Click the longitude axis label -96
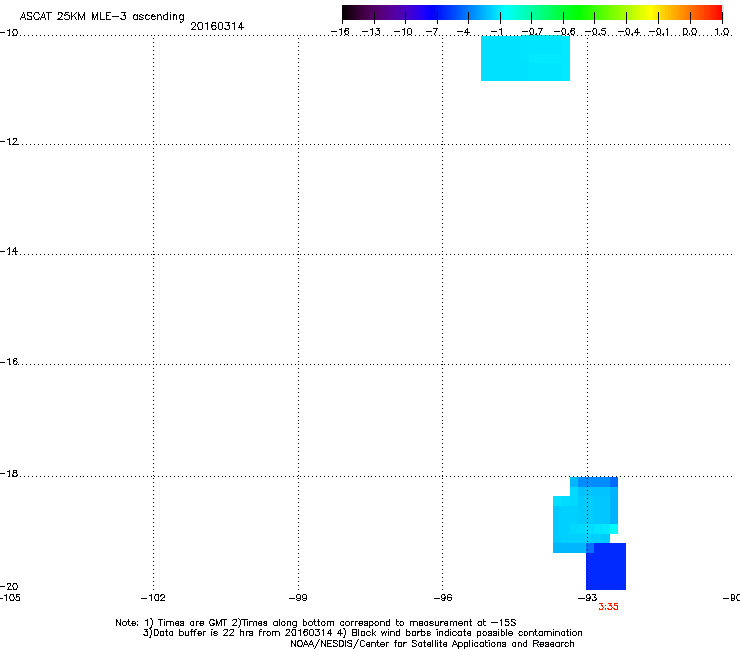Screen dimensions: 740x650 [x=443, y=598]
